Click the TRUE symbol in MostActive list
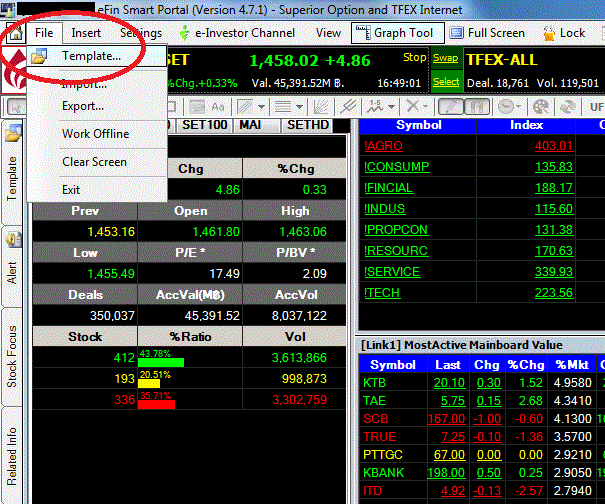 coord(380,437)
